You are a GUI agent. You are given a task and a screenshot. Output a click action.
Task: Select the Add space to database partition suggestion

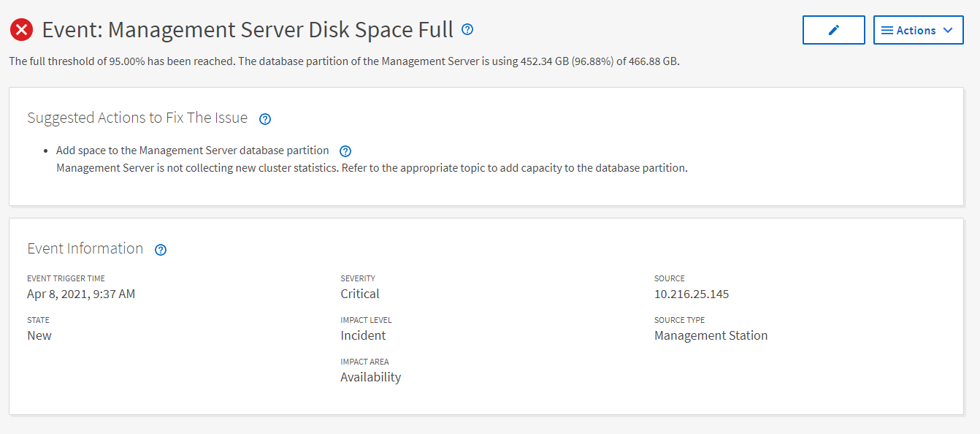[192, 151]
